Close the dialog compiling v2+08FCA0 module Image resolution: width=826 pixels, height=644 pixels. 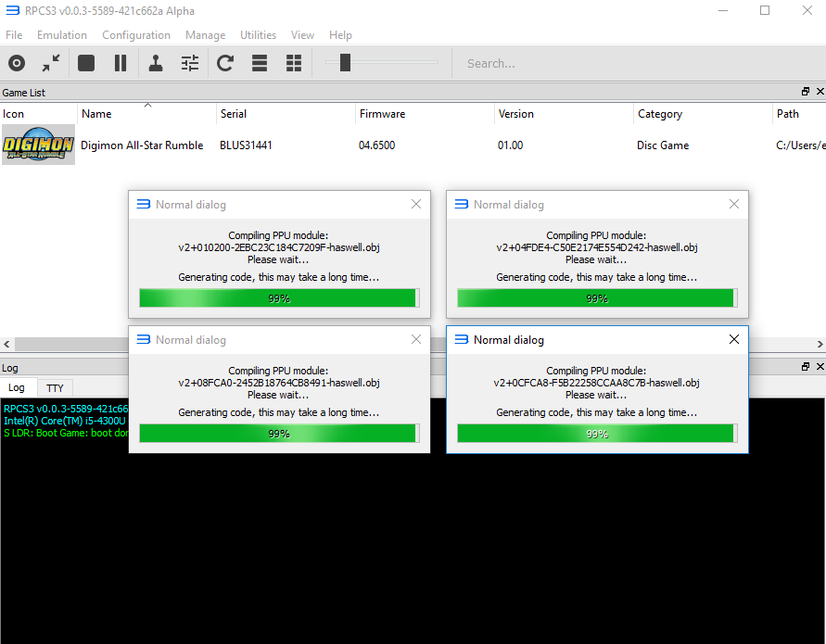click(416, 340)
